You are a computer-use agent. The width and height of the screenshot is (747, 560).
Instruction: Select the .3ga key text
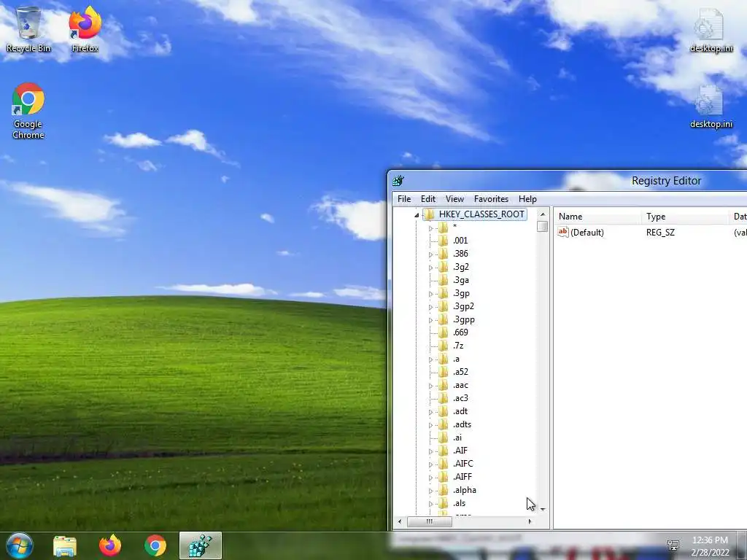[461, 280]
